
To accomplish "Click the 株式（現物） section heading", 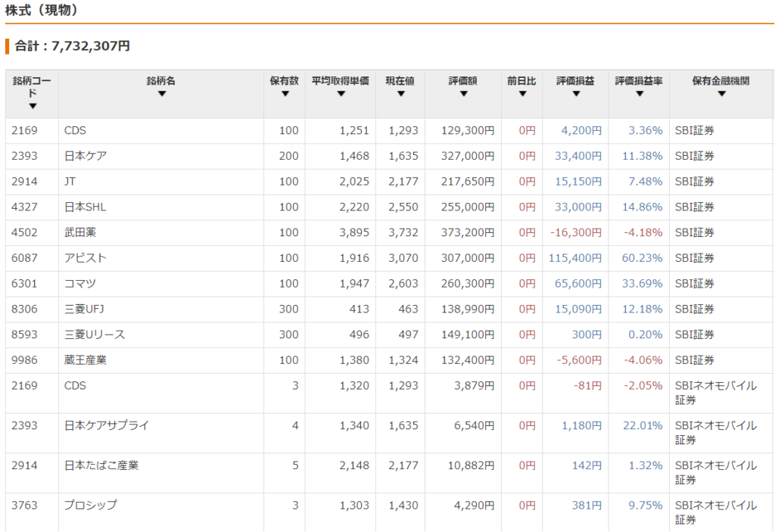I will pos(42,10).
